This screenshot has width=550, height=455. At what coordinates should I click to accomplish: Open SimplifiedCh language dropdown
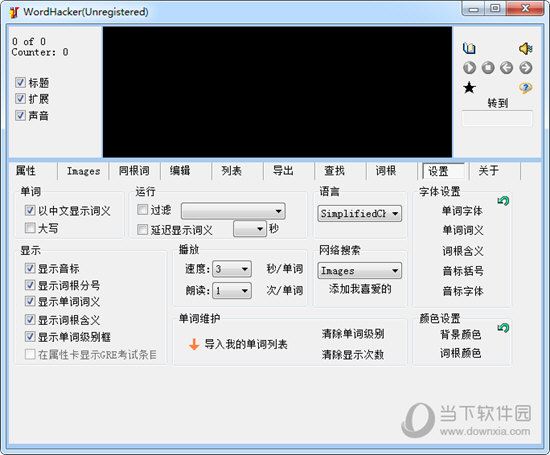[x=360, y=213]
